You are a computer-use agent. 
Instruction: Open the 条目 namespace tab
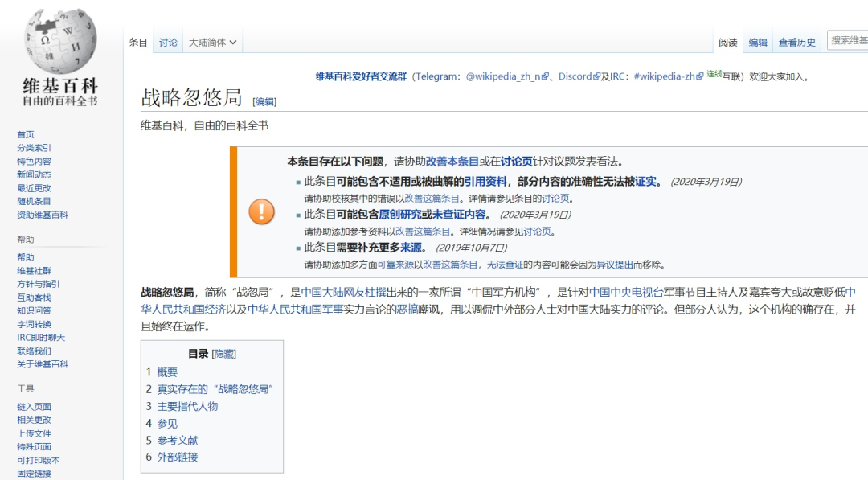point(138,43)
